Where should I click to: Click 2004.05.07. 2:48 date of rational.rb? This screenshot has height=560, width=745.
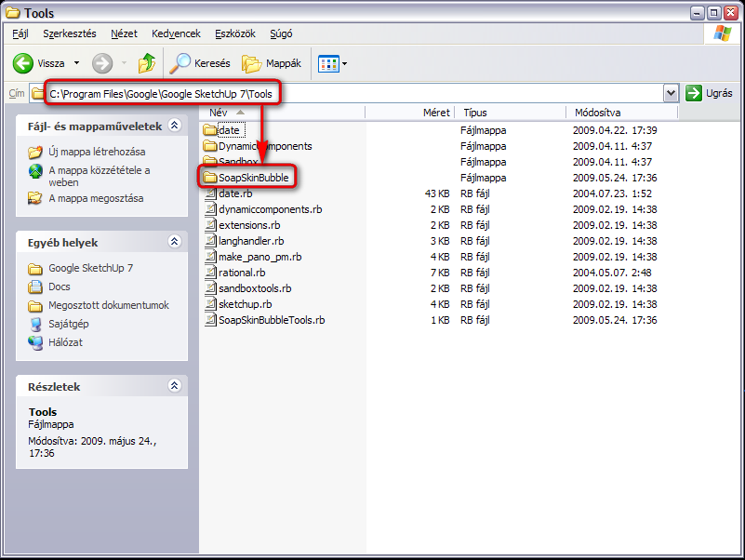click(612, 273)
